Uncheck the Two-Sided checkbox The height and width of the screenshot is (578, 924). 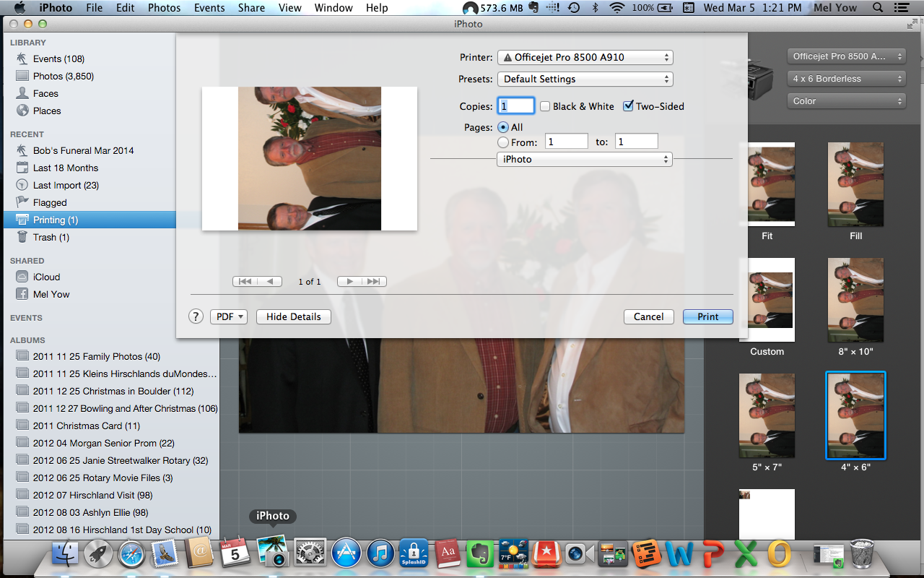click(x=628, y=106)
